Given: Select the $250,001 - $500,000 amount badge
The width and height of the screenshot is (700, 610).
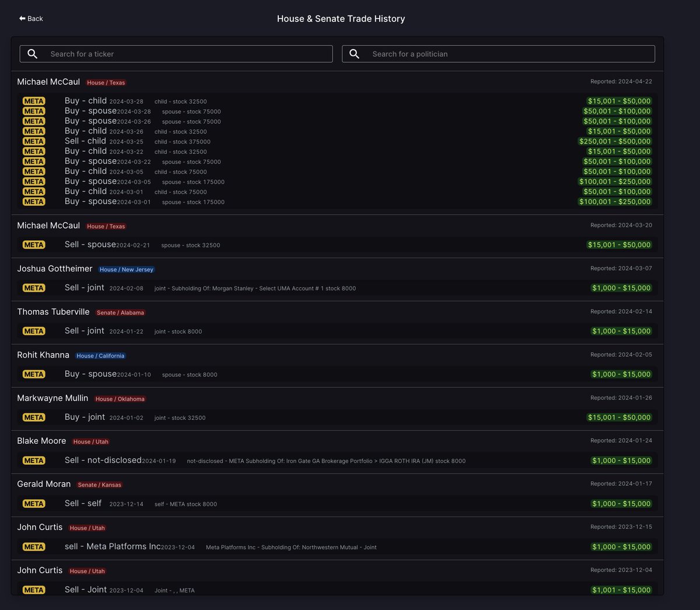Looking at the screenshot, I should click(x=615, y=141).
